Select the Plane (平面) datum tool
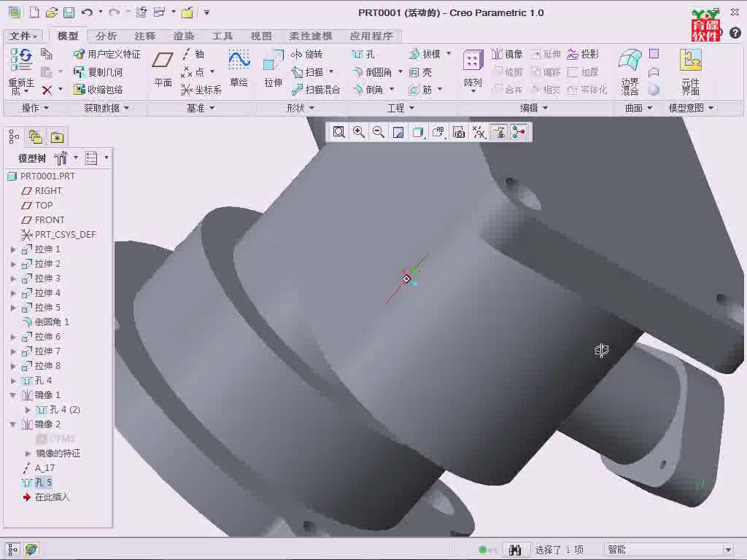Screen dimensions: 747x560 point(163,69)
